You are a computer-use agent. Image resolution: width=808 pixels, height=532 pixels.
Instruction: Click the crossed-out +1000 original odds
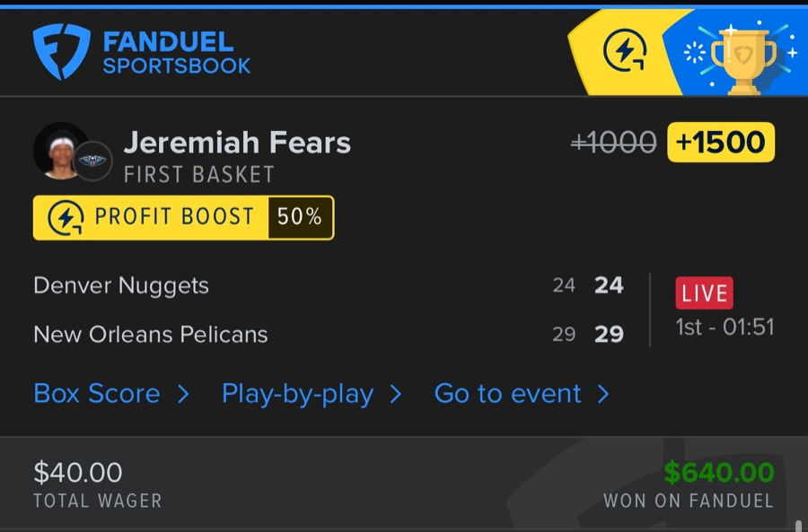[614, 143]
